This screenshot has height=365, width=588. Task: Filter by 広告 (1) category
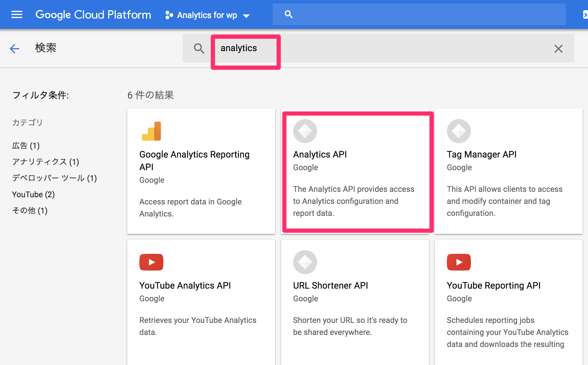tap(26, 146)
